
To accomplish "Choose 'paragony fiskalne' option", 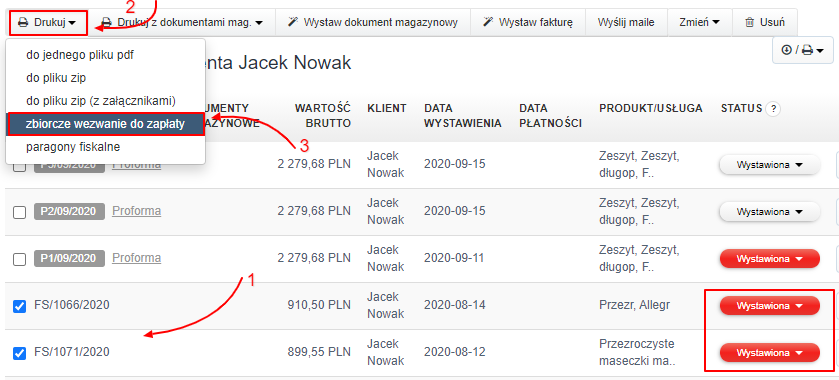I will coord(105,147).
